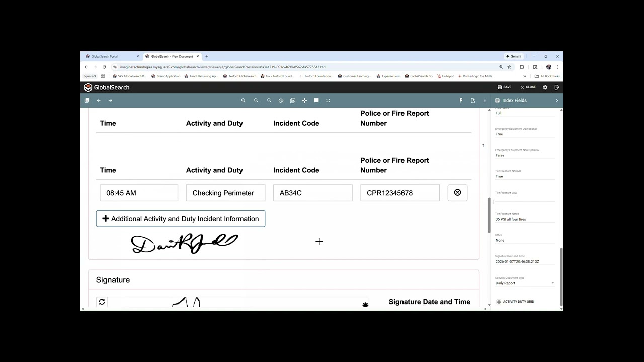Close the GlobalSearch Portal tab
Viewport: 644px width, 362px height.
[138, 56]
